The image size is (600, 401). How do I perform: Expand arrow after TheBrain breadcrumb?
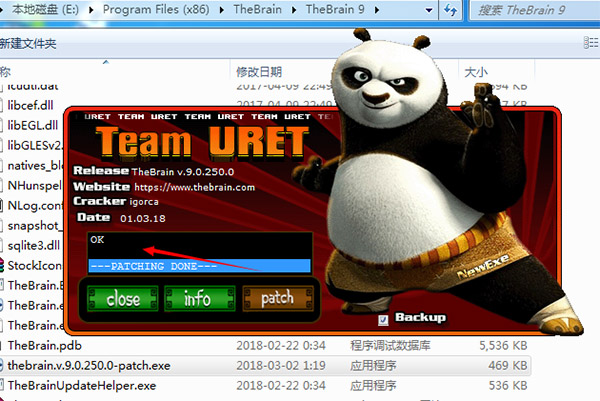(294, 10)
